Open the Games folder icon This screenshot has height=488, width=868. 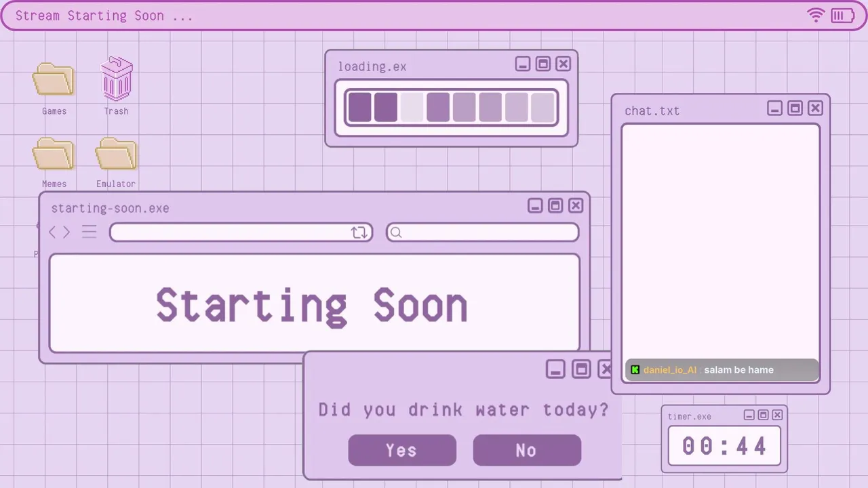[x=53, y=79]
